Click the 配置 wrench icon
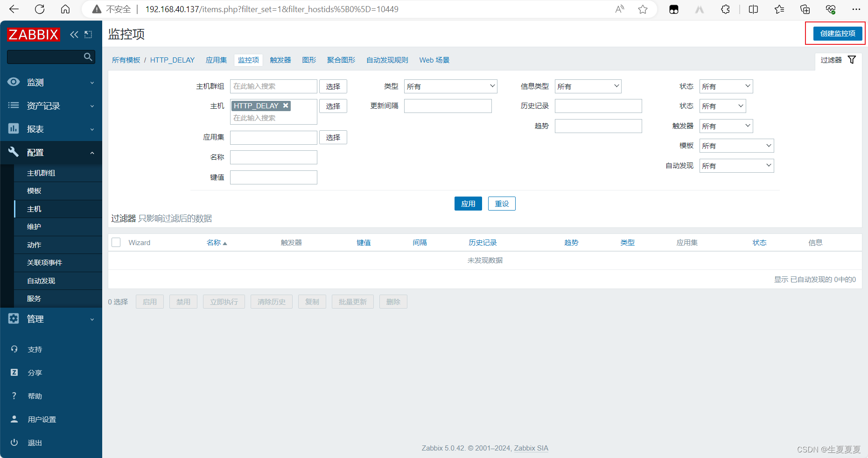Viewport: 868px width, 458px height. point(14,152)
